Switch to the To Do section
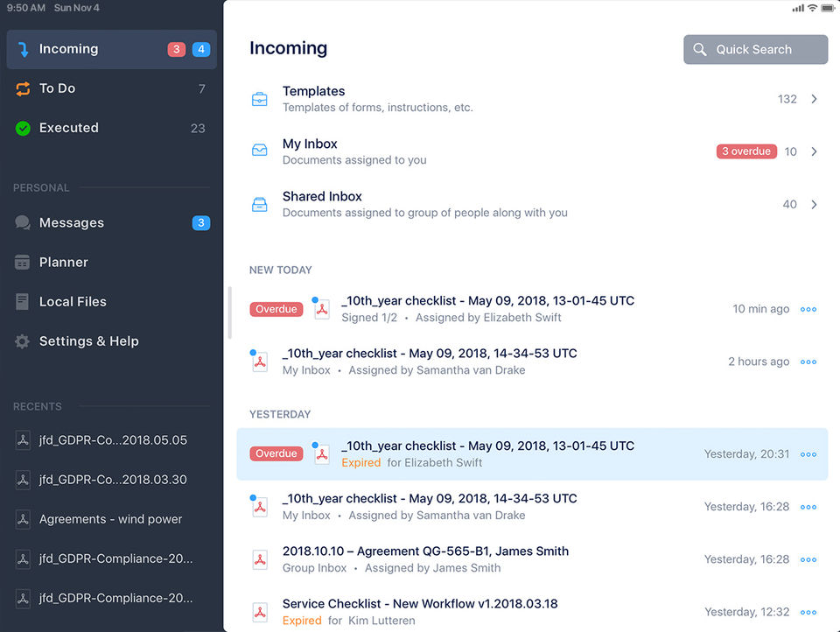This screenshot has height=632, width=840. point(111,89)
